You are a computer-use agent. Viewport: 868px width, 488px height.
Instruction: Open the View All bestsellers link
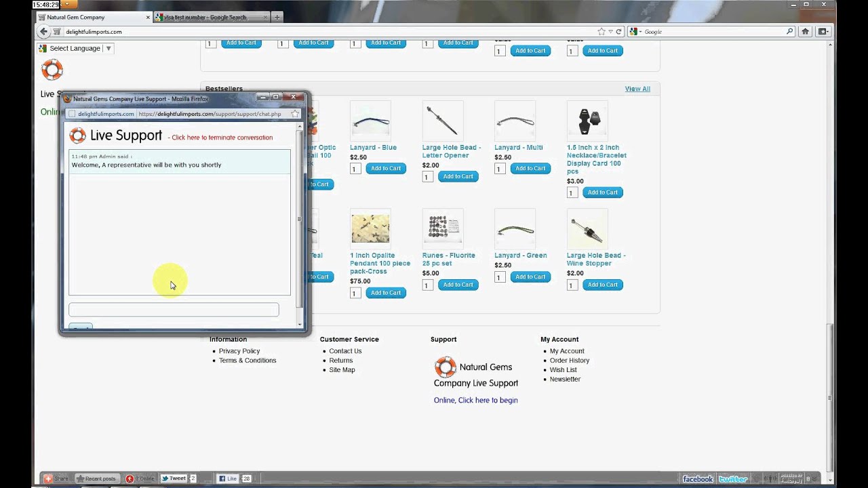click(x=637, y=89)
